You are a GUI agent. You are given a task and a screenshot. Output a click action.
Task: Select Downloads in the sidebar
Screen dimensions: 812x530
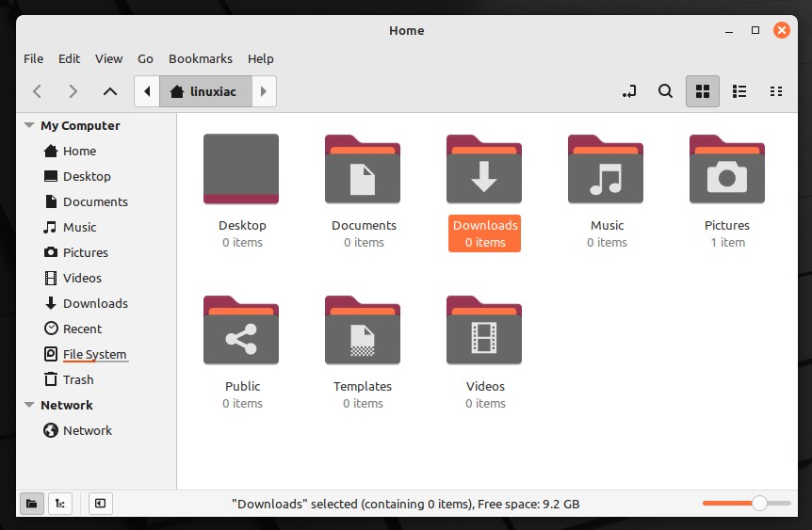point(98,303)
